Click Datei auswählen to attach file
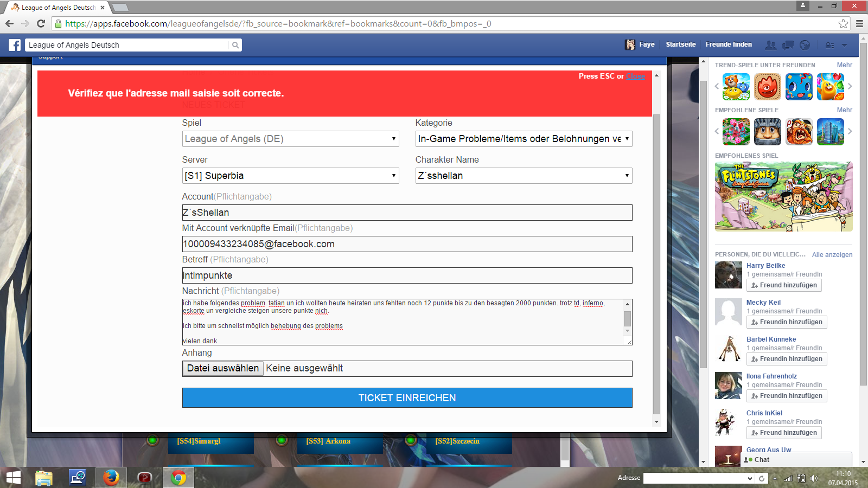868x488 pixels. point(223,368)
